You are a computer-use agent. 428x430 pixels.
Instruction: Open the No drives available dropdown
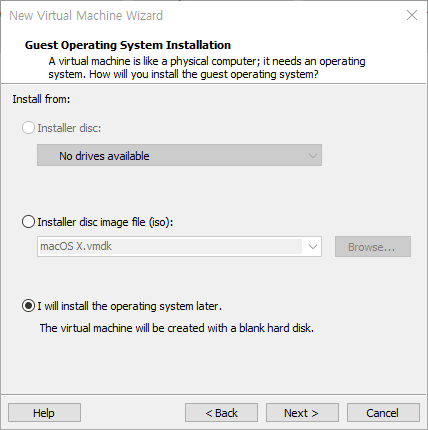coord(179,155)
